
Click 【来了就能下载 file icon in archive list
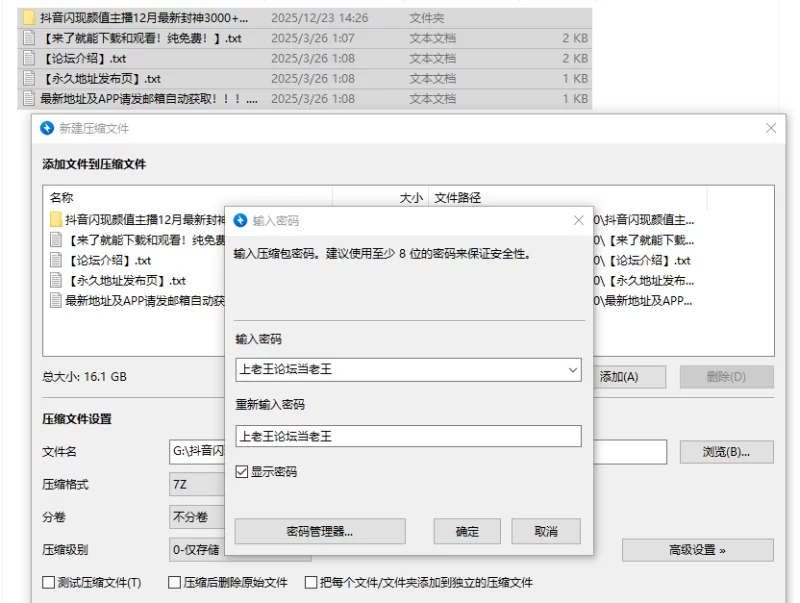point(56,240)
